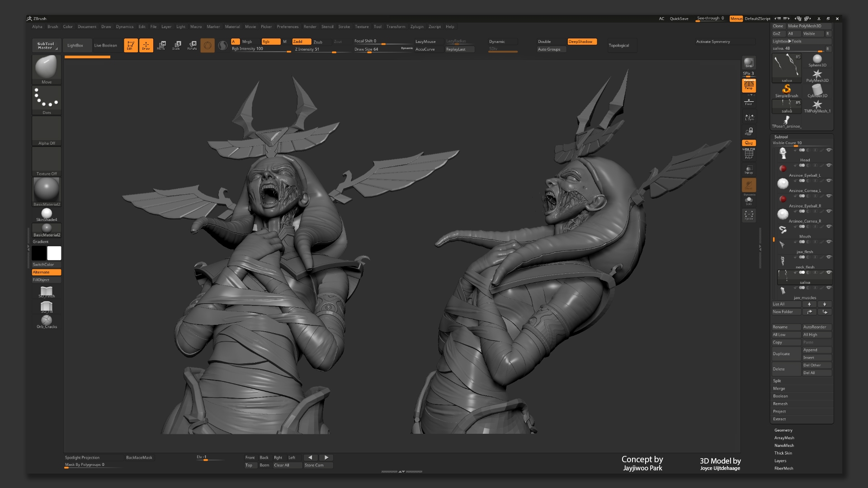The height and width of the screenshot is (488, 868).
Task: Open the Tool menu
Action: click(x=377, y=27)
